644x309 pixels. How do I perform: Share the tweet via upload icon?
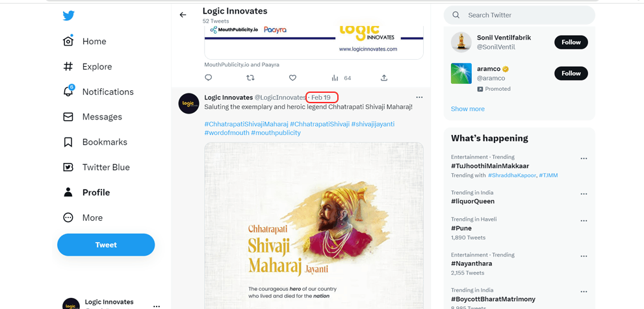384,77
